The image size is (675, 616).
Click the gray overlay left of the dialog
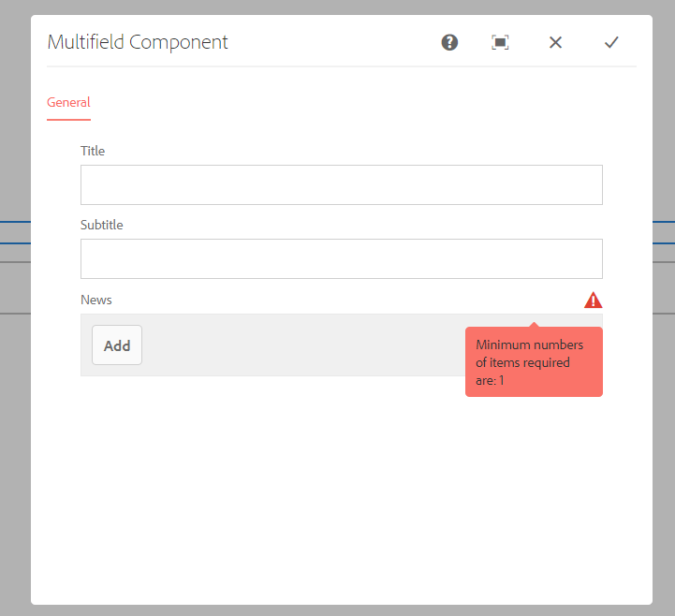(14, 421)
